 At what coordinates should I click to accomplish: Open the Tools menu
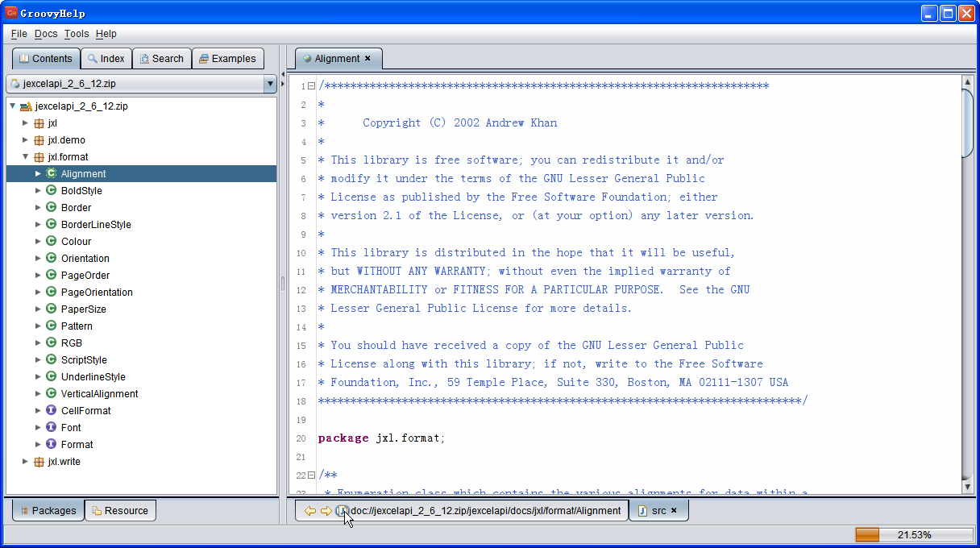[77, 34]
